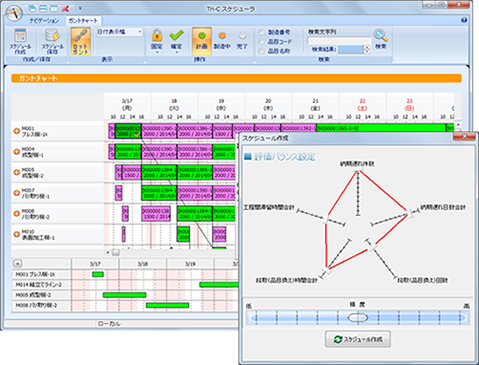Expand the M001 プレス機 row

tap(16, 131)
